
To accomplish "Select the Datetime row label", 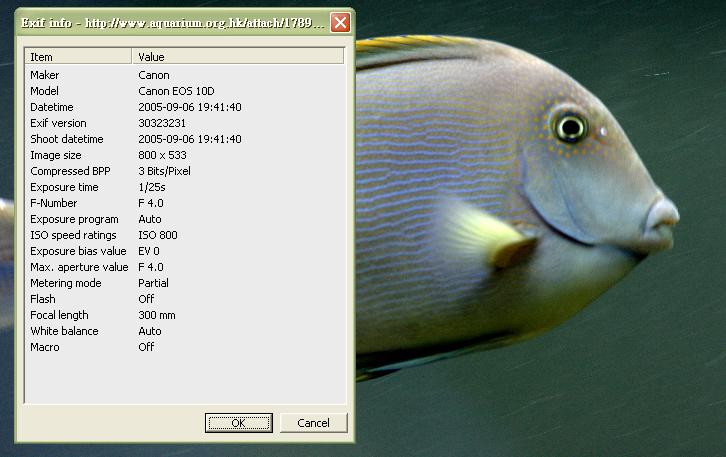I will point(52,107).
